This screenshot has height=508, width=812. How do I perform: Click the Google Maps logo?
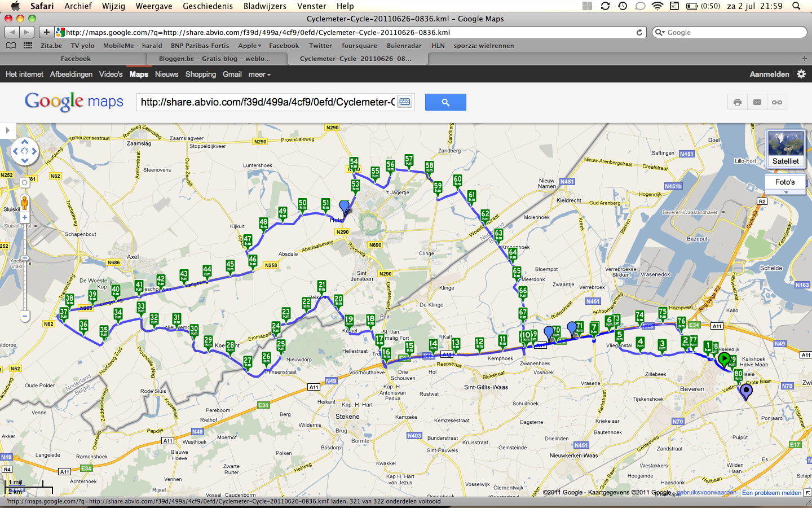(74, 101)
